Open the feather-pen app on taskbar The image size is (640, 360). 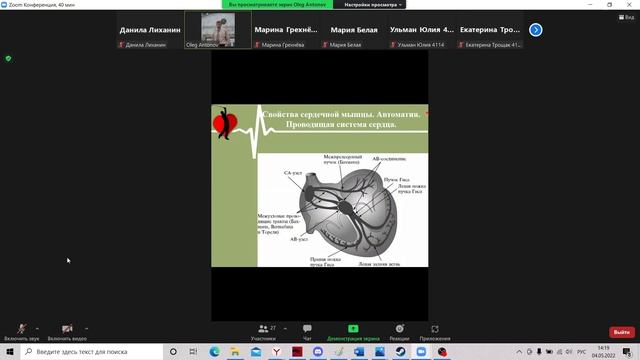click(339, 351)
